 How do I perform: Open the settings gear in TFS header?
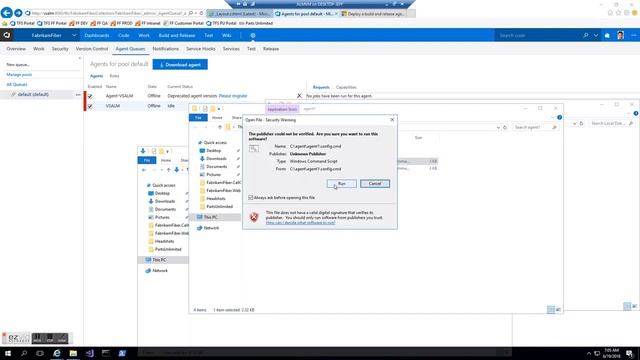pyautogui.click(x=253, y=36)
